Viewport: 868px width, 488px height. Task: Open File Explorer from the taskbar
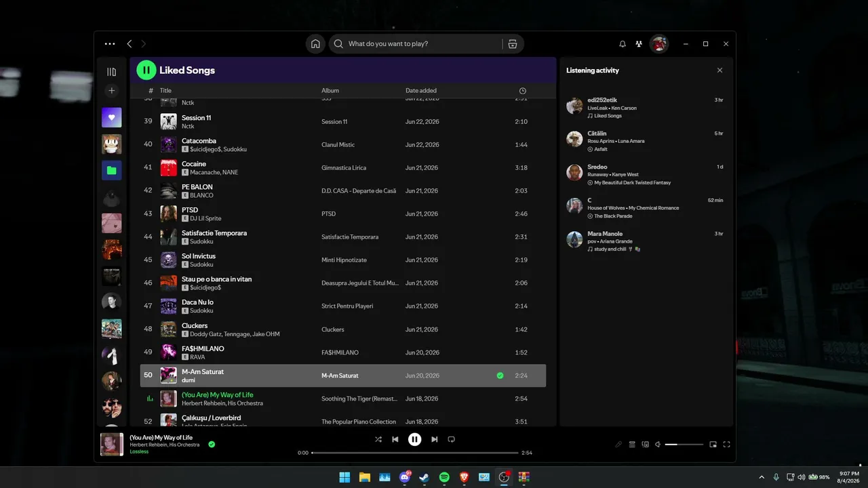pos(365,477)
